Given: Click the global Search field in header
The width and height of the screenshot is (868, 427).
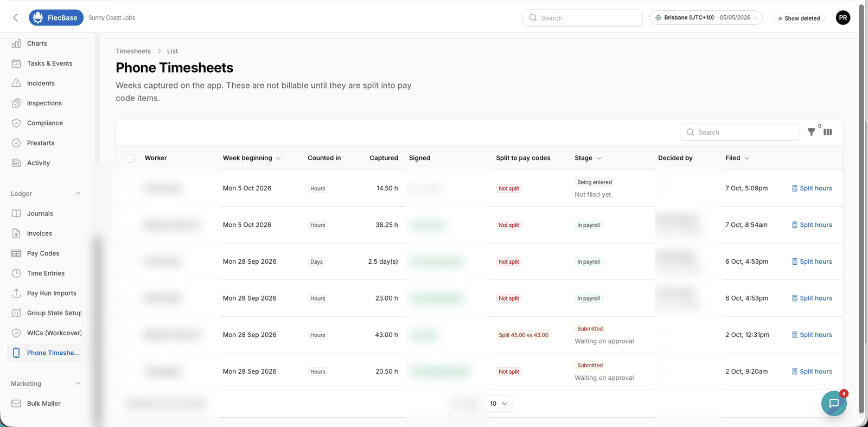Looking at the screenshot, I should [583, 18].
